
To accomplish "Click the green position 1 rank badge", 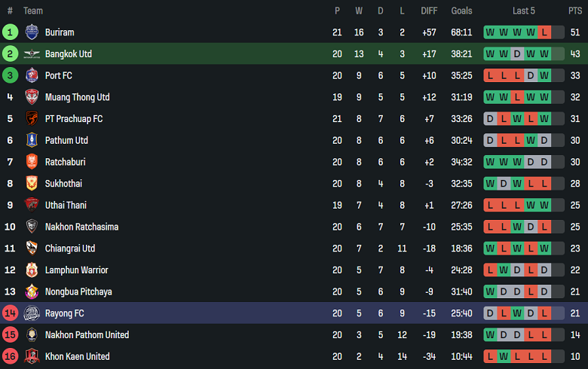I will [10, 32].
